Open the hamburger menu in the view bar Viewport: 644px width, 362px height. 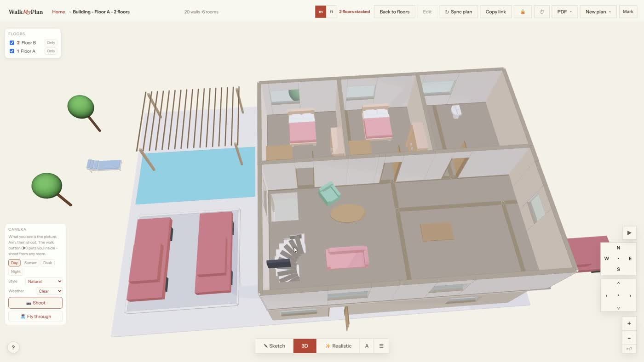(x=381, y=346)
